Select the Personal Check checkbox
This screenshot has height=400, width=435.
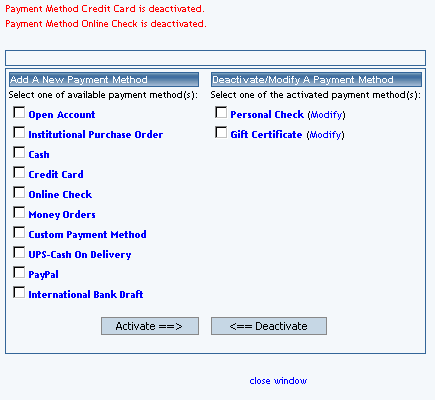[x=221, y=112]
